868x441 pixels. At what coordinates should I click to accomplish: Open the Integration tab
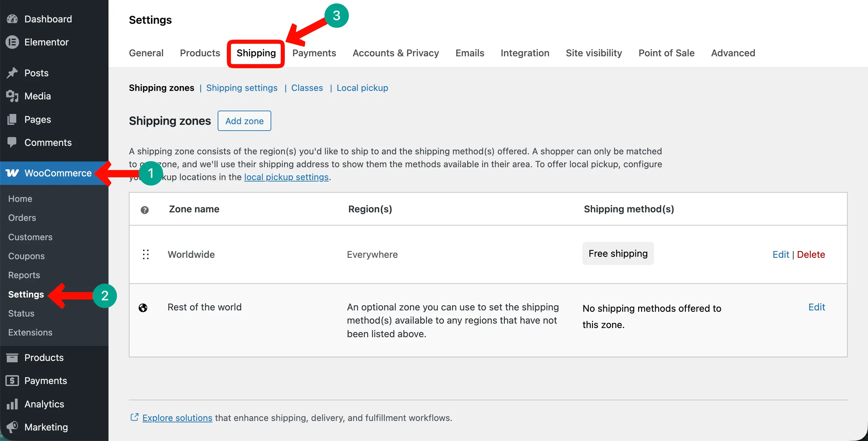(x=525, y=53)
